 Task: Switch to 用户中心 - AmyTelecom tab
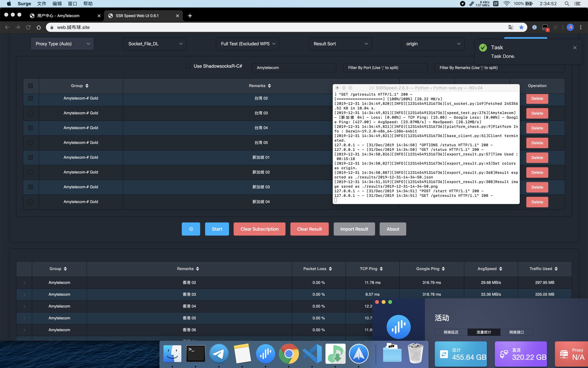58,16
